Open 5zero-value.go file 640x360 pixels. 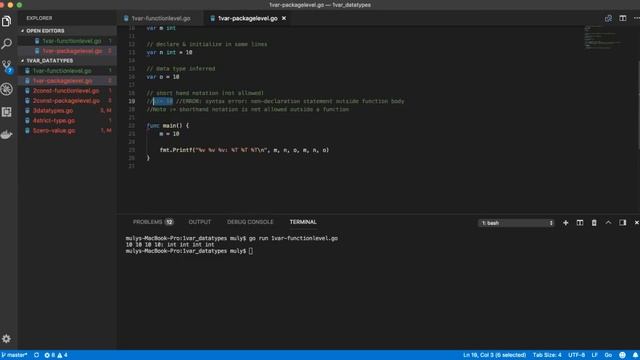67,131
